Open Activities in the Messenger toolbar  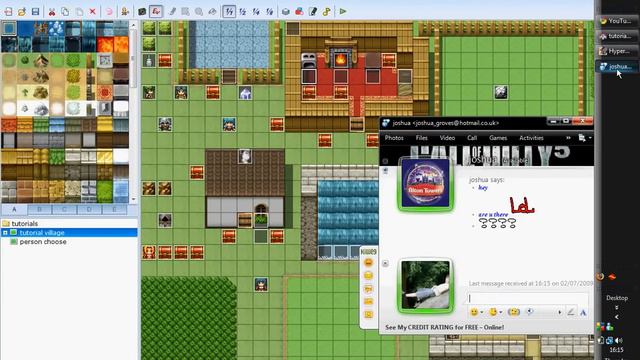[x=531, y=138]
